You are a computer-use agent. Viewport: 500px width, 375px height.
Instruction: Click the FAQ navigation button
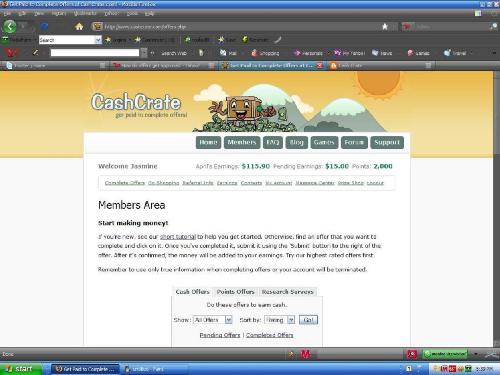pyautogui.click(x=273, y=142)
